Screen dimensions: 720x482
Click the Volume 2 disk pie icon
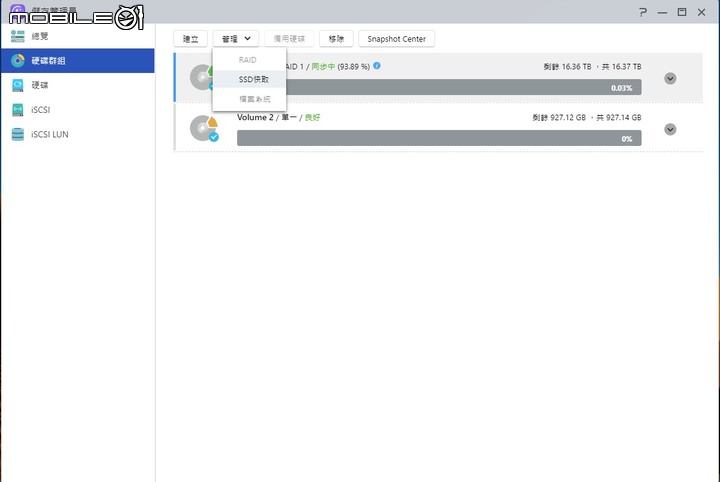coord(204,128)
